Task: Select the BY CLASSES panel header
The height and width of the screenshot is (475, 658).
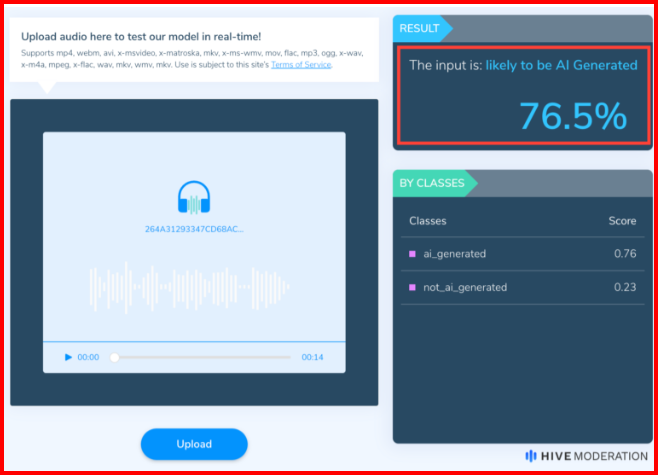Action: (433, 183)
